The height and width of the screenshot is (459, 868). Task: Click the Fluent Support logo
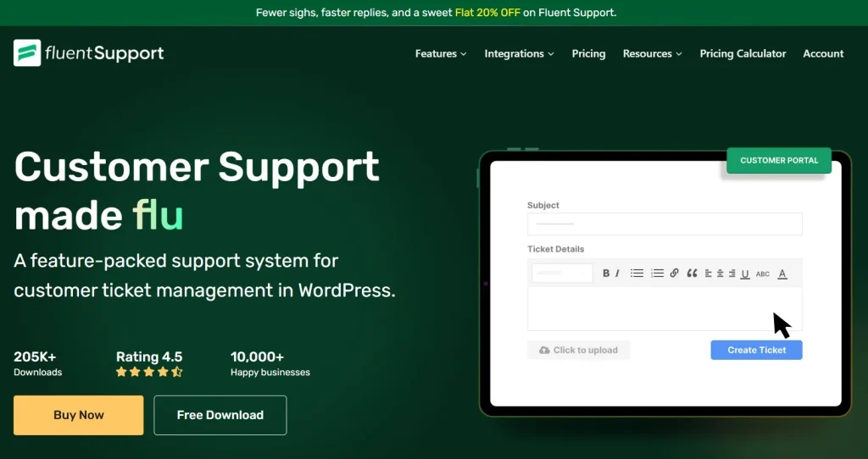pos(89,53)
